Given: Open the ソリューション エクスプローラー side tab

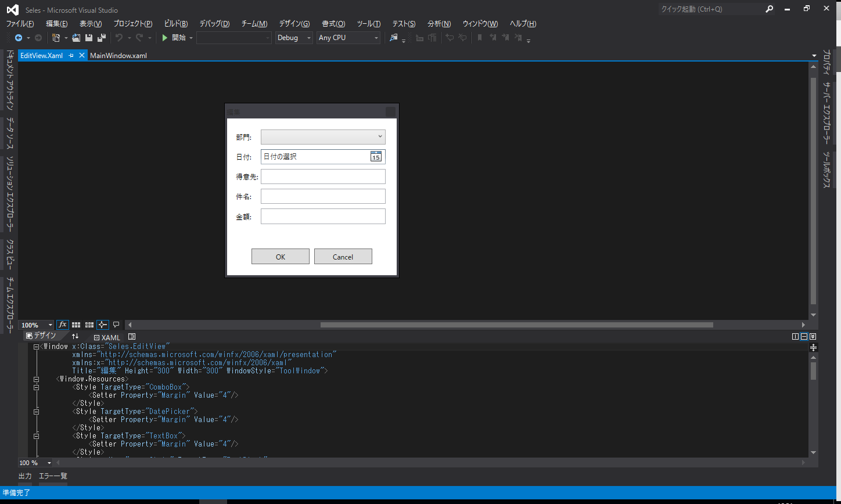Looking at the screenshot, I should coord(10,194).
